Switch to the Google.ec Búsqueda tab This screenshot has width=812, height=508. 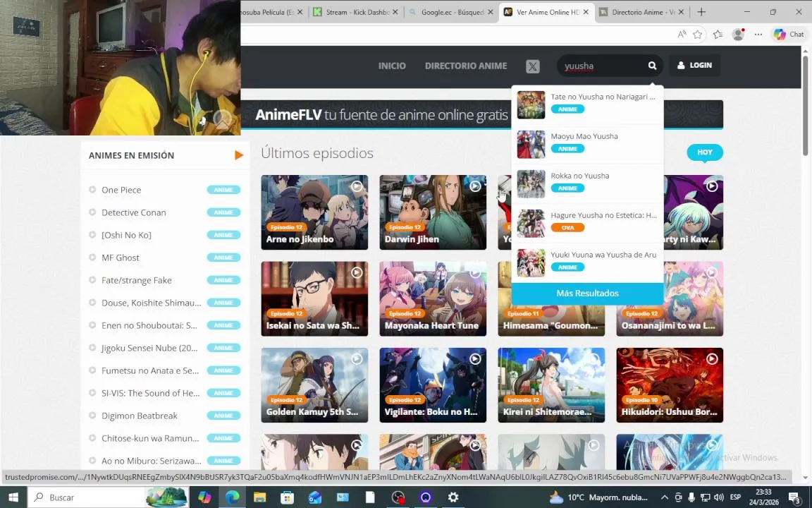(451, 12)
